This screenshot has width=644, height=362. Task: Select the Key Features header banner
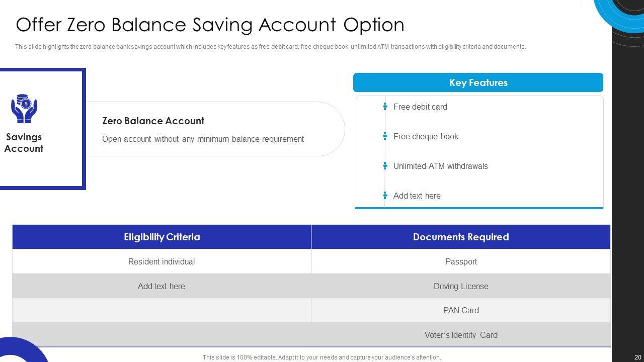(478, 82)
